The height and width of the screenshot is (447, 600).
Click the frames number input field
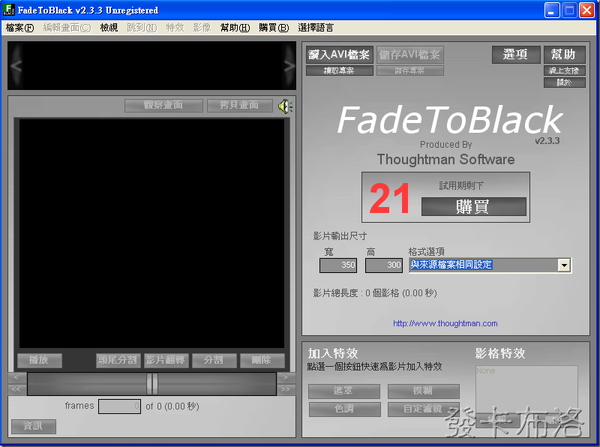click(x=119, y=406)
